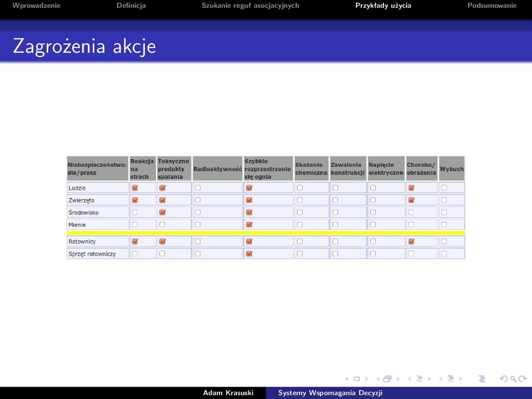The image size is (532, 399).
Task: Uncheck Toksyczne produkty spalania for Ratownicy
Action: tap(162, 242)
